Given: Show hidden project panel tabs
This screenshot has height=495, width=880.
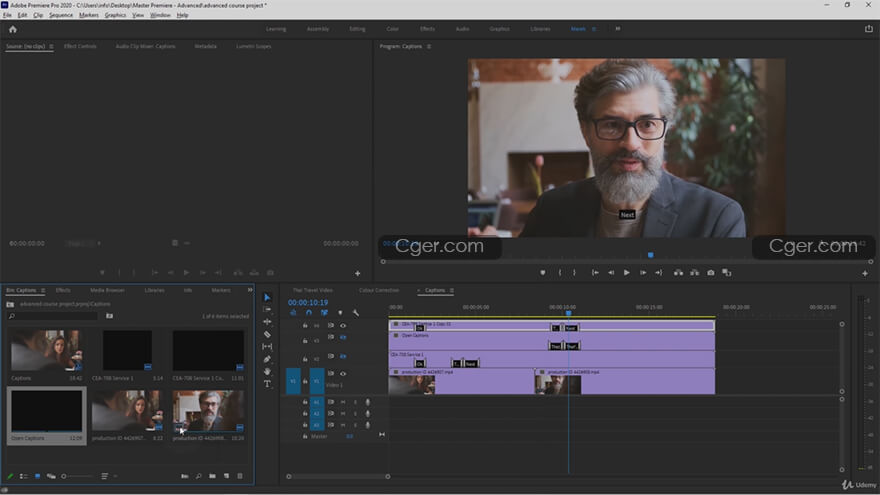Looking at the screenshot, I should tap(250, 290).
